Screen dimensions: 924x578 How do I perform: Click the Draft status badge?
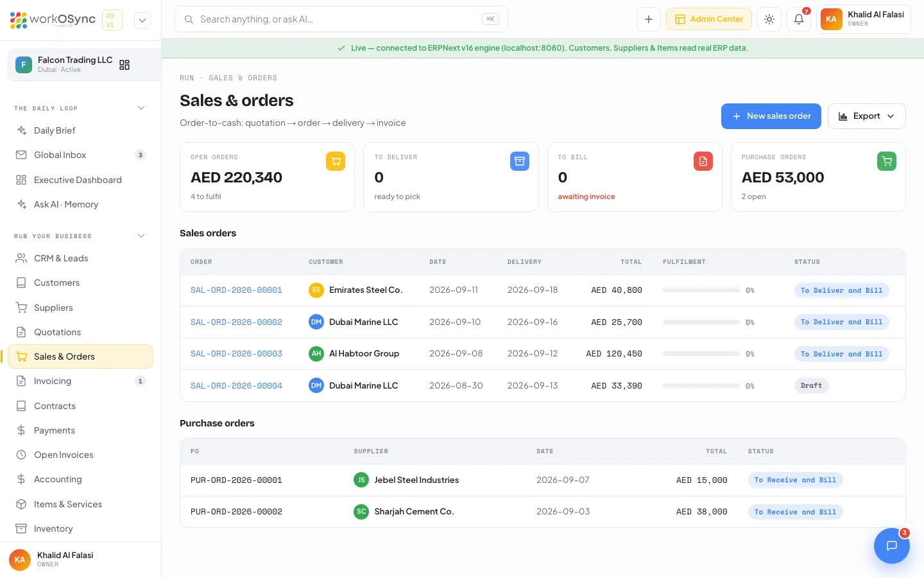tap(812, 386)
